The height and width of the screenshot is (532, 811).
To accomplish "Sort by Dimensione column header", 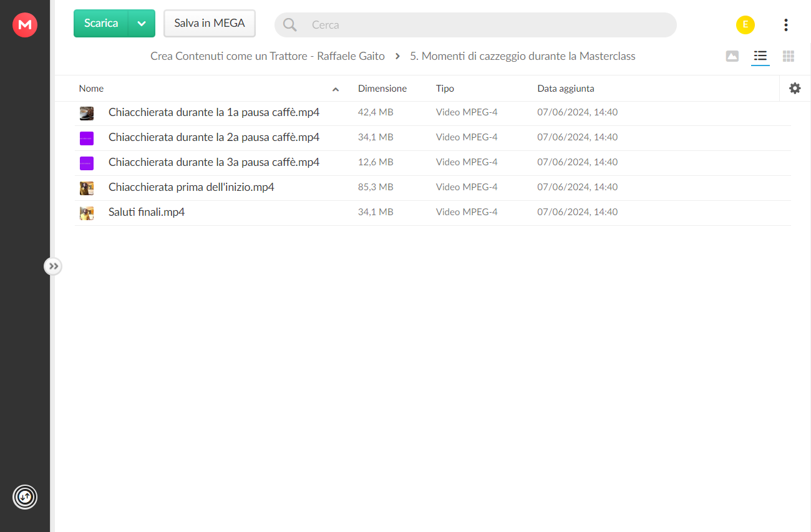I will tap(382, 89).
